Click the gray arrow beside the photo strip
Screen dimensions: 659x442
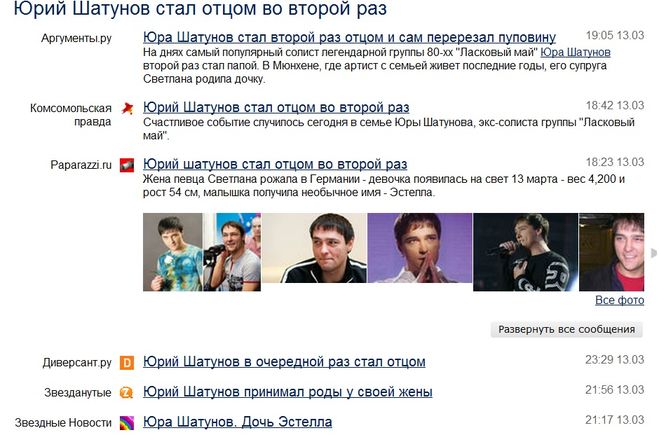tap(654, 253)
